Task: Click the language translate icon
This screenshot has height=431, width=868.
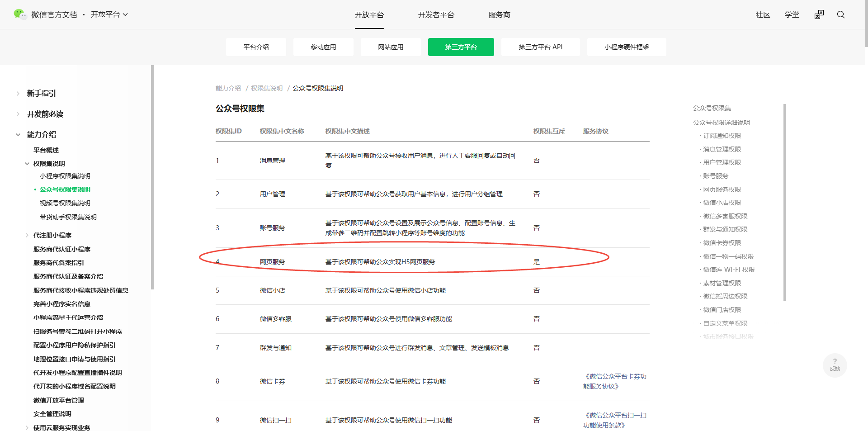Action: pos(819,14)
